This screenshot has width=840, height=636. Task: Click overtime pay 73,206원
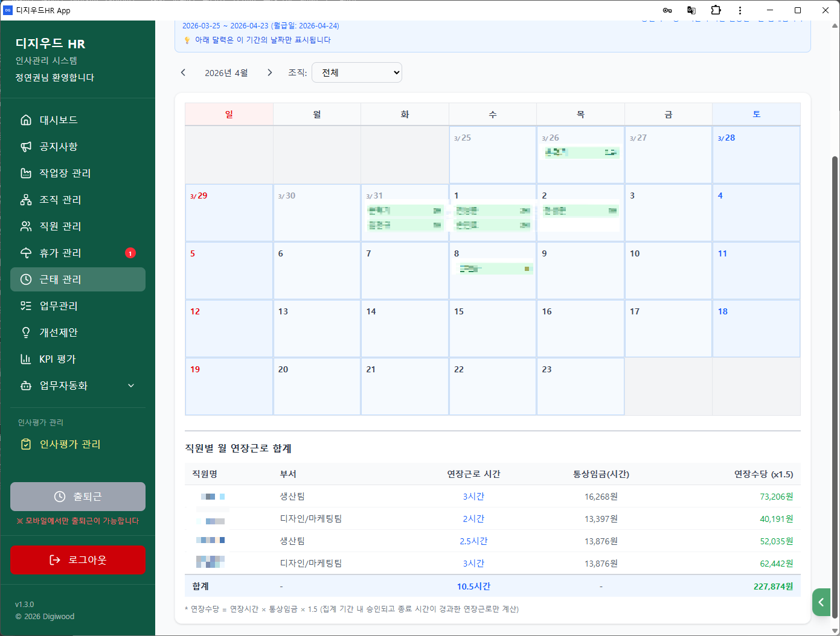[777, 497]
